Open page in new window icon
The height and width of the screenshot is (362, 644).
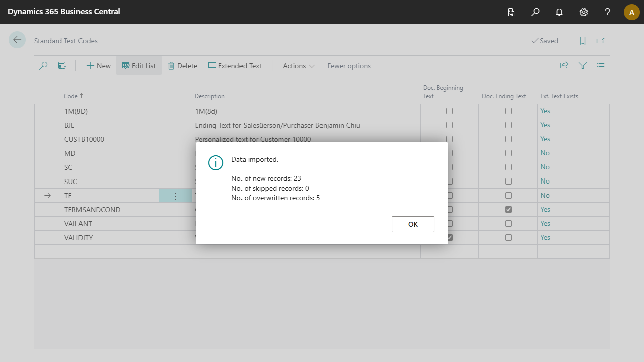(x=600, y=41)
